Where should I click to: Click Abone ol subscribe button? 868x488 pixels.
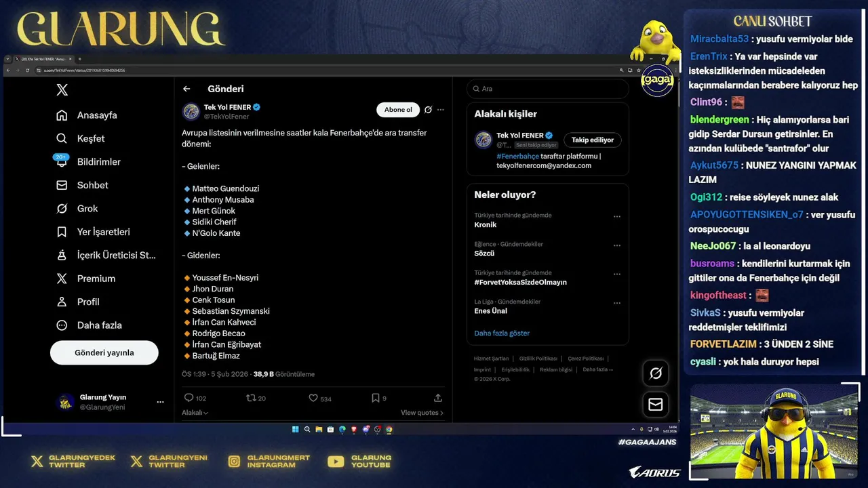coord(398,110)
